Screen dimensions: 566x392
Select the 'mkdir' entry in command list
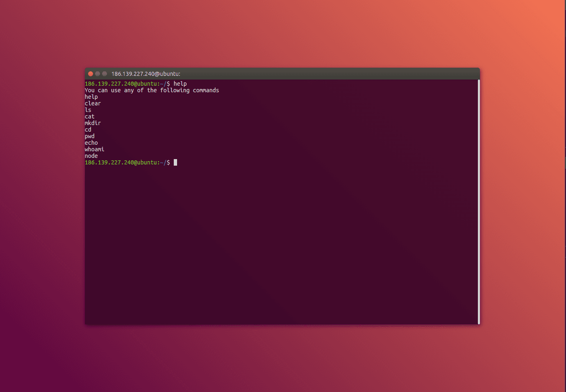coord(93,123)
